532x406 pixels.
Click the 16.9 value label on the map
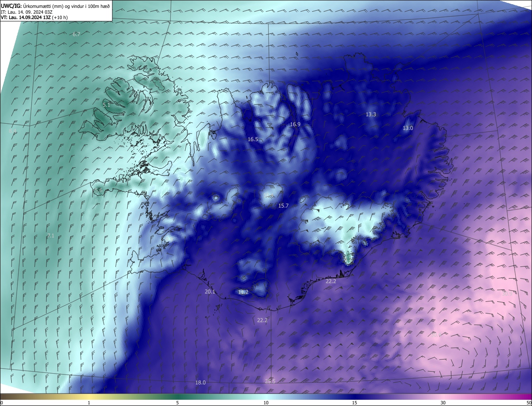click(x=295, y=124)
